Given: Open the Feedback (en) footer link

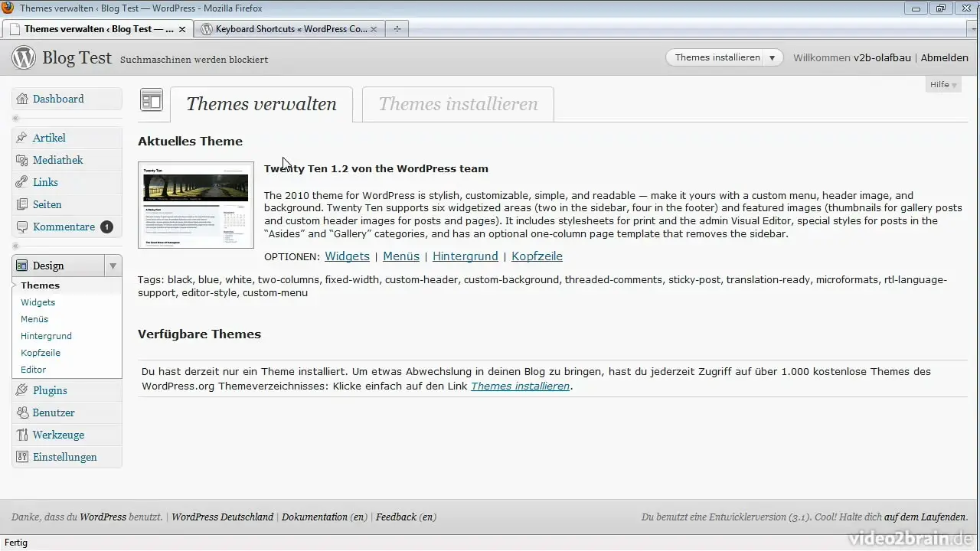Looking at the screenshot, I should (x=407, y=517).
